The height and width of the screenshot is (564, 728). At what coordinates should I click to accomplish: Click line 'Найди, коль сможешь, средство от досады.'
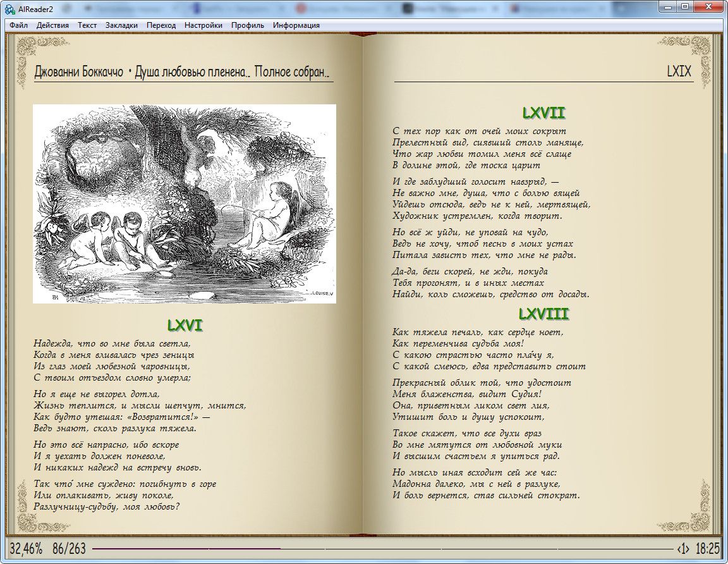[x=491, y=294]
